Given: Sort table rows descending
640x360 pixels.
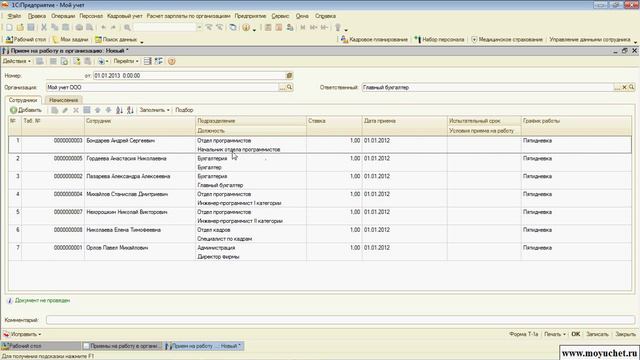Looking at the screenshot, I should click(x=130, y=110).
